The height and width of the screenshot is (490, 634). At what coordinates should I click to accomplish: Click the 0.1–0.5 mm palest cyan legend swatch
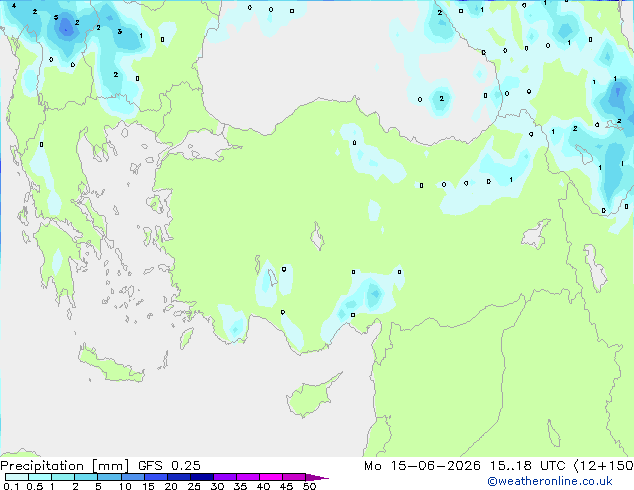(17, 477)
